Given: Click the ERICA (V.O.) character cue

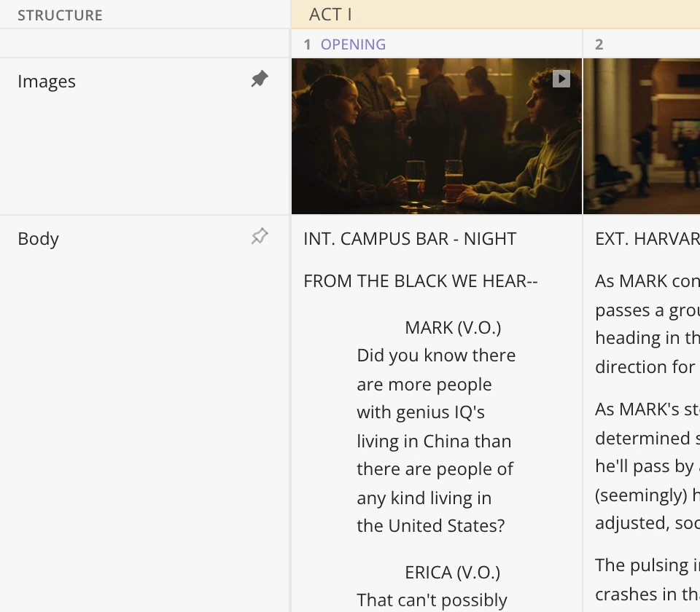Looking at the screenshot, I should click(452, 573).
